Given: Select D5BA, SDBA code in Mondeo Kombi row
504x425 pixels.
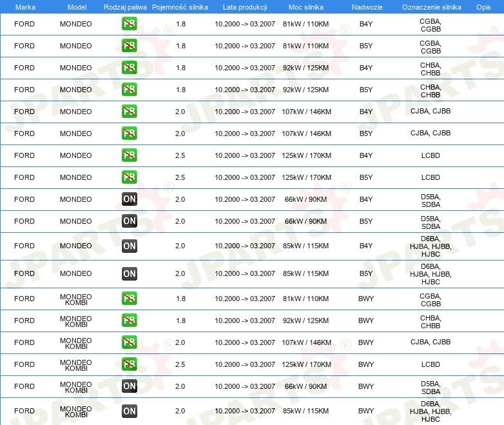Looking at the screenshot, I should (x=431, y=388).
